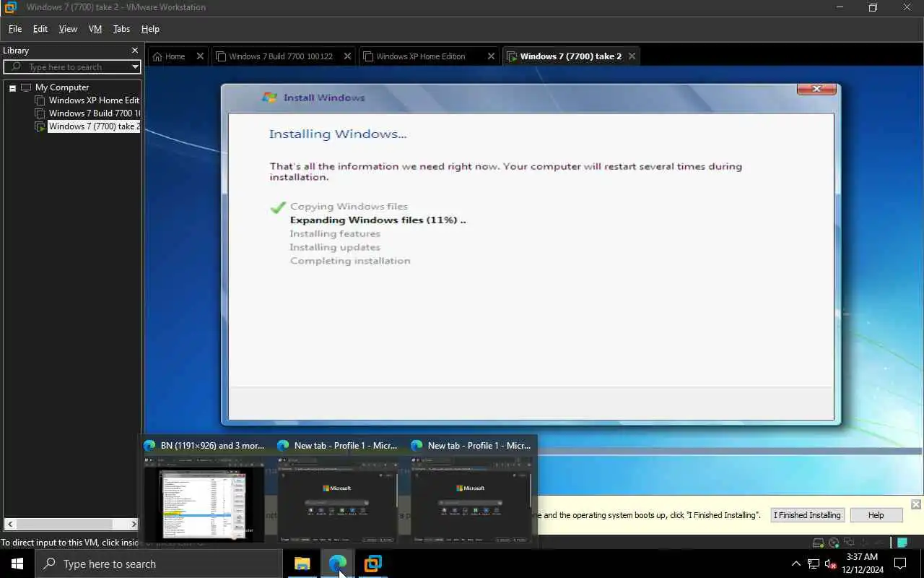
Task: Click the 'Completing installation' step text
Action: (x=350, y=261)
